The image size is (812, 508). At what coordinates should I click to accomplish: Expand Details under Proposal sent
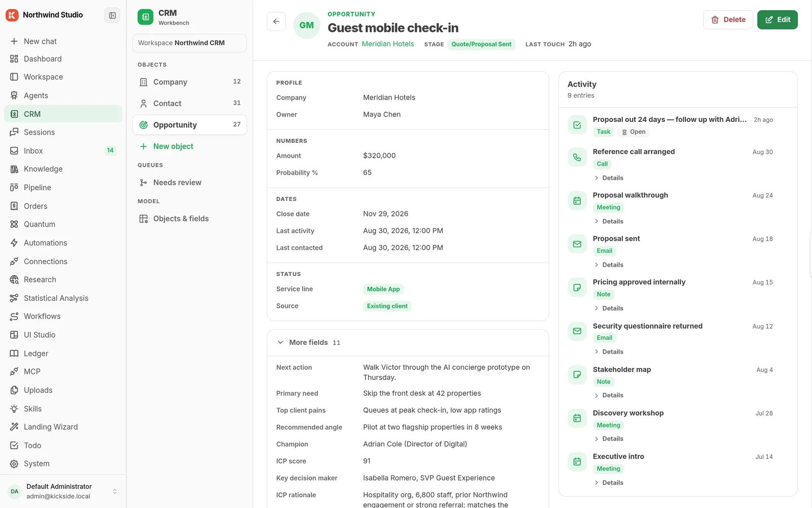608,265
